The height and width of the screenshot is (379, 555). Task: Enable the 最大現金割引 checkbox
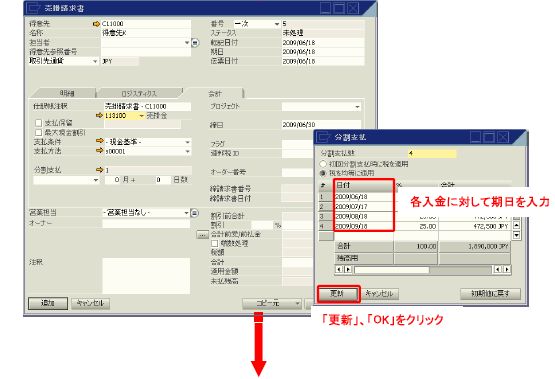pos(39,133)
